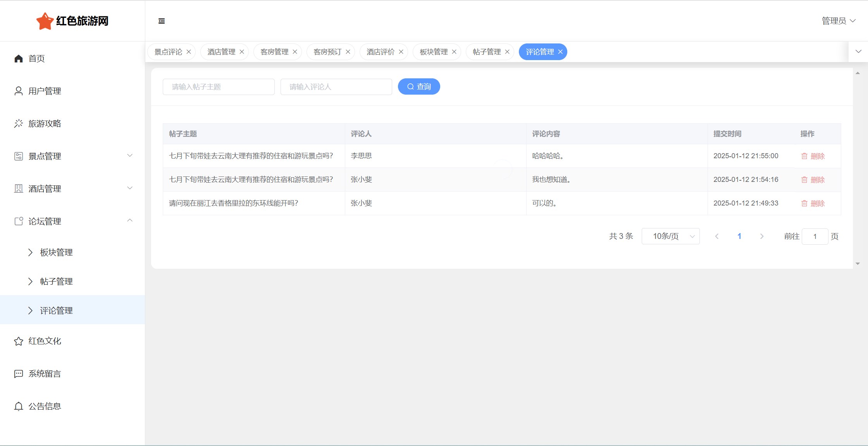Open 用户管理 via its person icon

click(19, 91)
